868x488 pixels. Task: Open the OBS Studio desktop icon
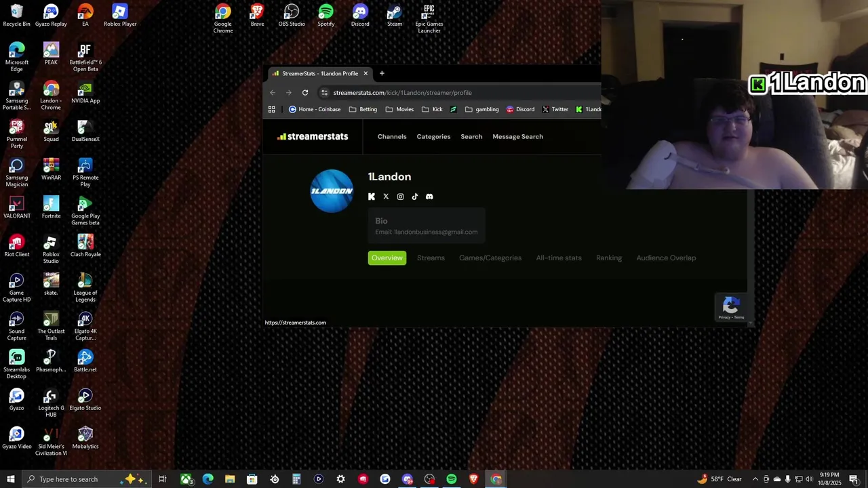coord(292,16)
